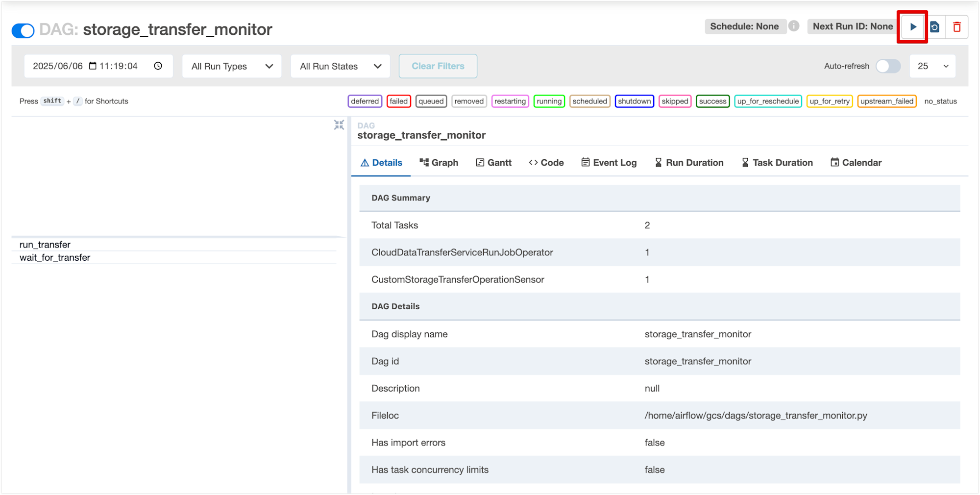Click the Dag id value storage_transfer_monitor
Screen dimensions: 980x495
click(x=698, y=361)
